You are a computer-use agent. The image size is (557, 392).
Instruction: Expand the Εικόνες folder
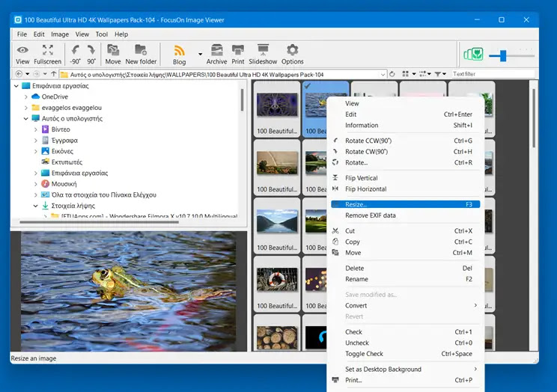(35, 151)
